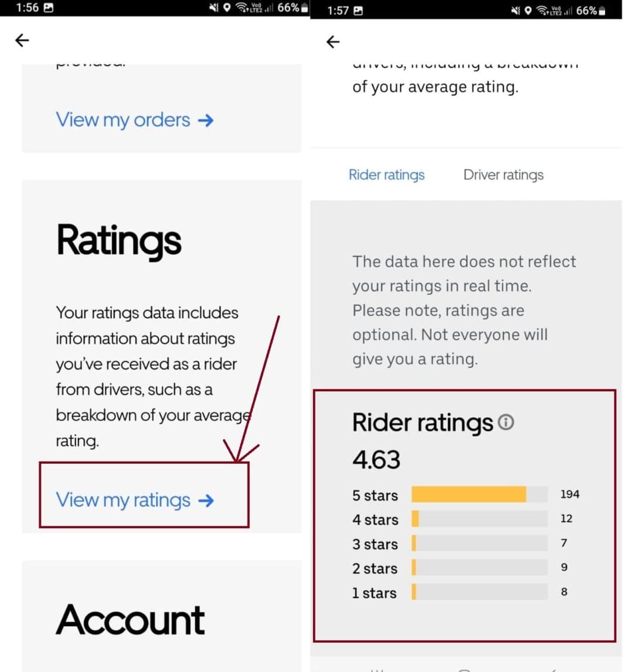This screenshot has height=672, width=625.
Task: Click the 5 stars rating bar
Action: click(x=479, y=495)
